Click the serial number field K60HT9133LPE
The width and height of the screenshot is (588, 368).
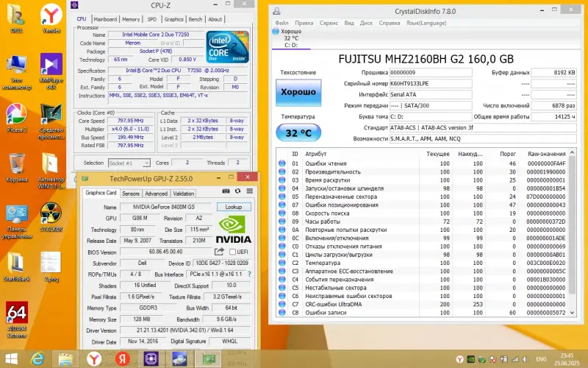(x=431, y=84)
